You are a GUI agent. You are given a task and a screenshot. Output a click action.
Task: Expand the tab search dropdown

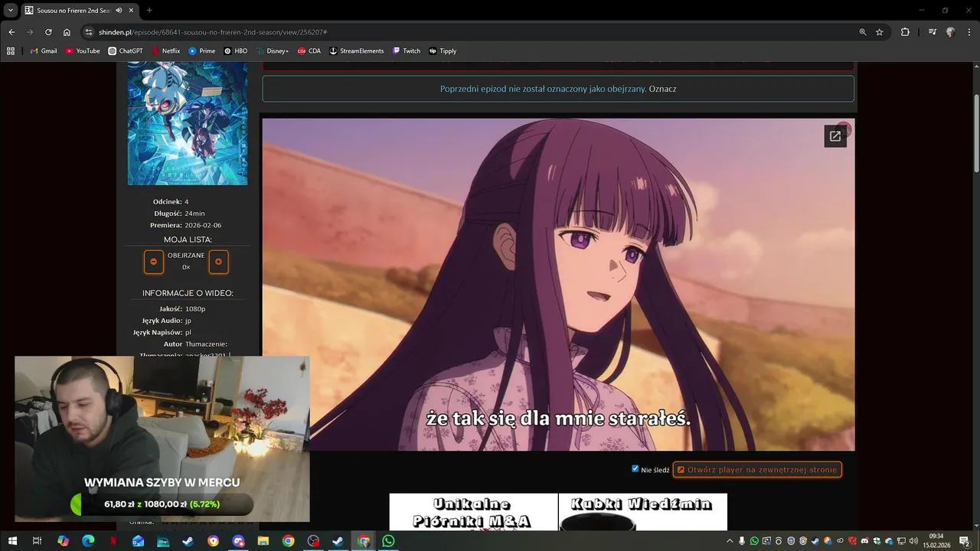(x=11, y=11)
